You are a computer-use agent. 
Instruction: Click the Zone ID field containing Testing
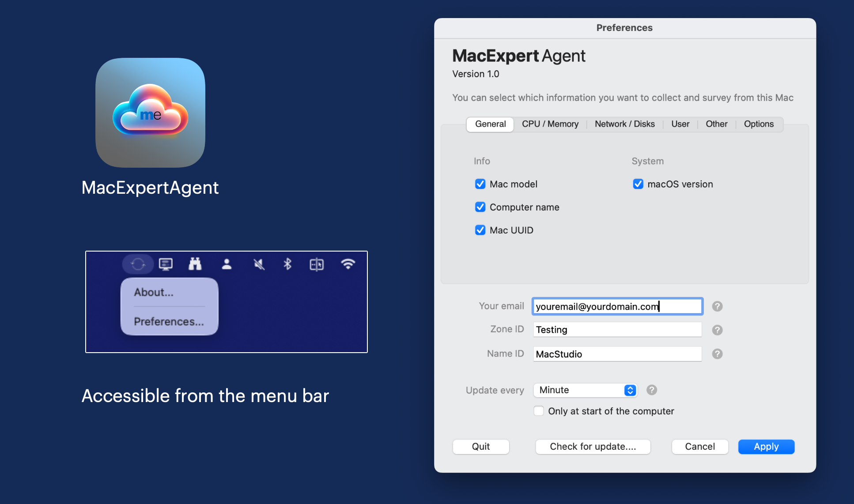pyautogui.click(x=617, y=330)
